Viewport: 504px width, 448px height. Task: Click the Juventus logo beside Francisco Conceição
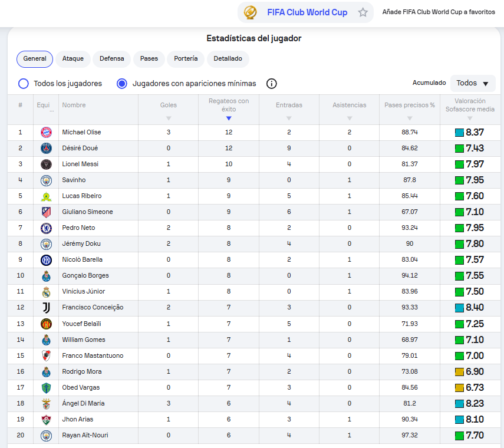click(47, 308)
